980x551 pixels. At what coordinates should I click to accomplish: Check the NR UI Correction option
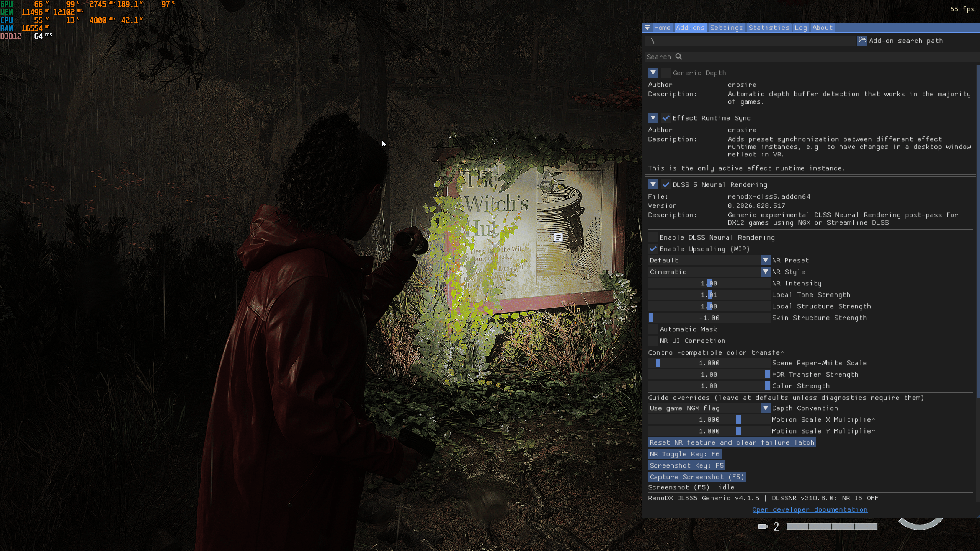[653, 341]
